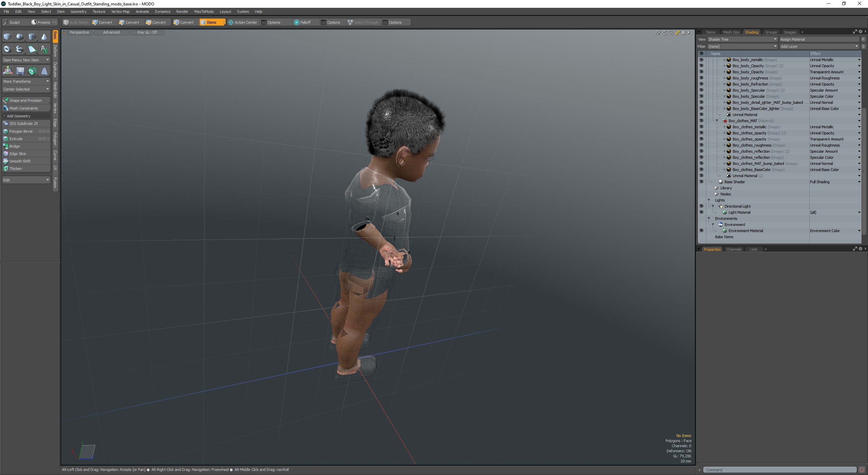The image size is (868, 475).
Task: Hide the Boy_body_metallic layer
Action: [x=701, y=60]
